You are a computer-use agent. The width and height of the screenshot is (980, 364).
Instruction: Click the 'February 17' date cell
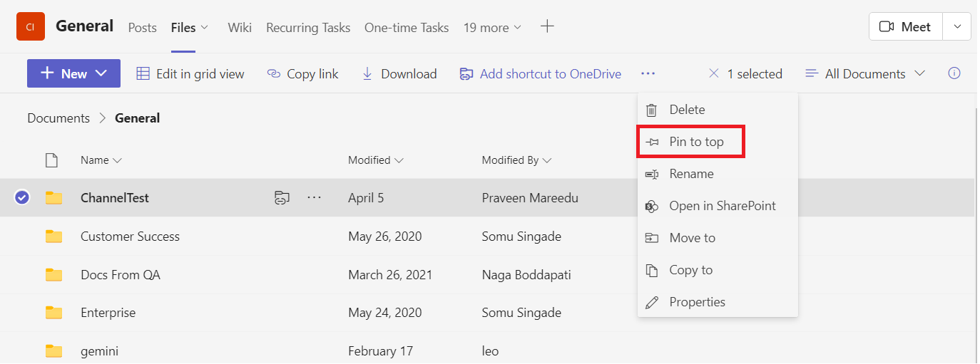pos(380,351)
